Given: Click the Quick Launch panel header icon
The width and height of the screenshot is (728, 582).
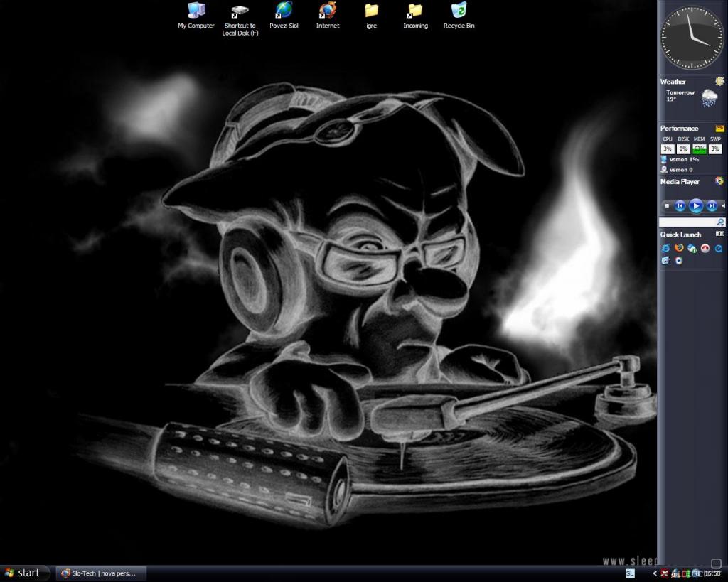Looking at the screenshot, I should [719, 234].
